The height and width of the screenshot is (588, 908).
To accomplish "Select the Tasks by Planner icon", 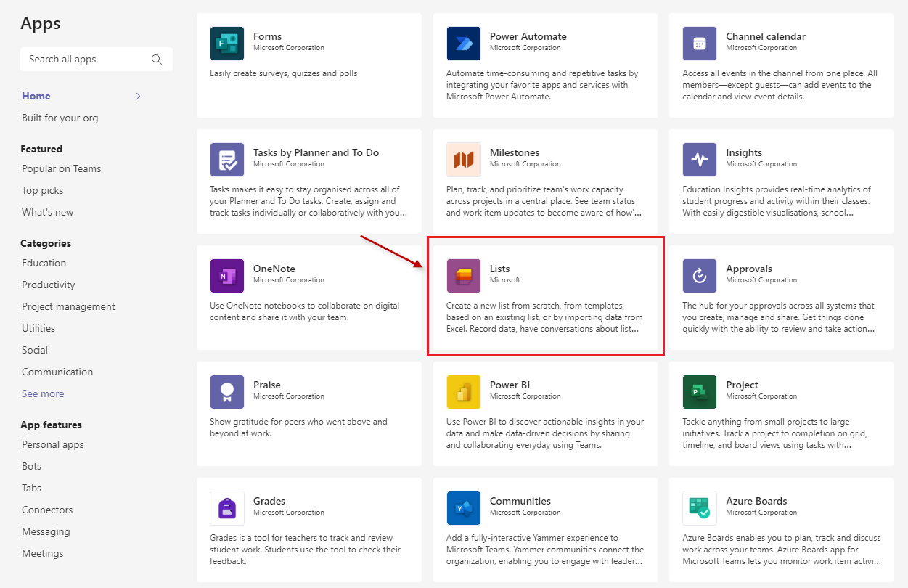I will coord(226,160).
